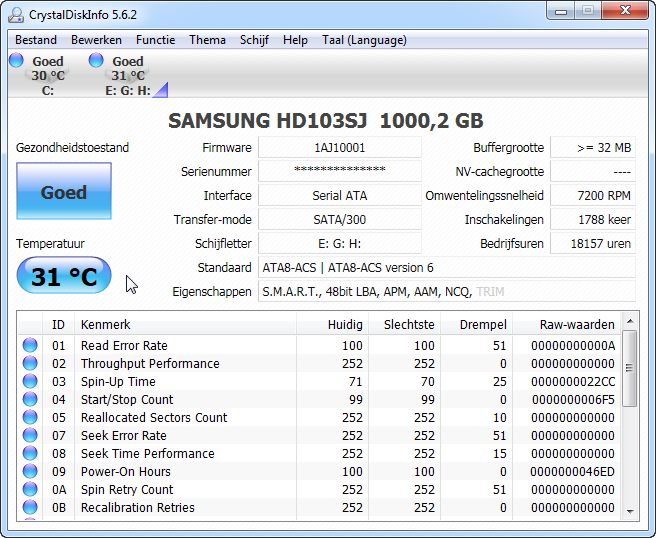Open the Functie menu
This screenshot has width=656, height=538.
pos(155,40)
